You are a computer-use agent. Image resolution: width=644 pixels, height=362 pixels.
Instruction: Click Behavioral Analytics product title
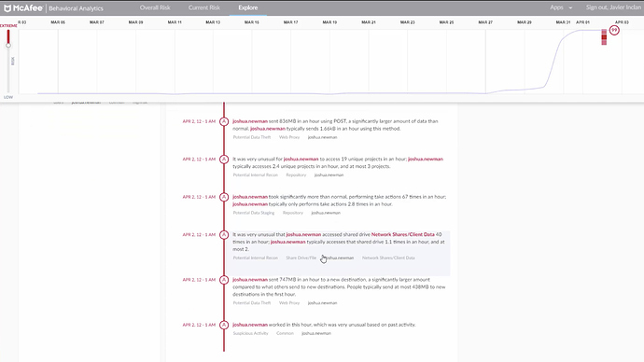tap(76, 8)
